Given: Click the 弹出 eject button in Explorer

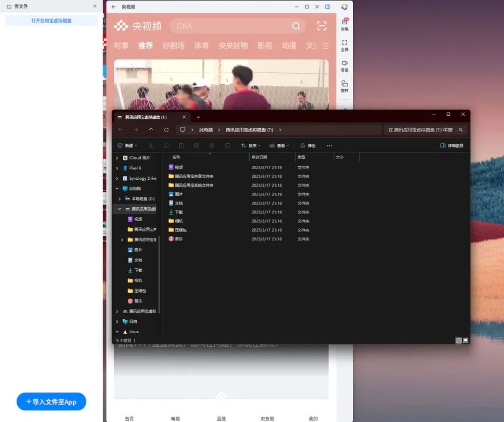Looking at the screenshot, I should 308,146.
